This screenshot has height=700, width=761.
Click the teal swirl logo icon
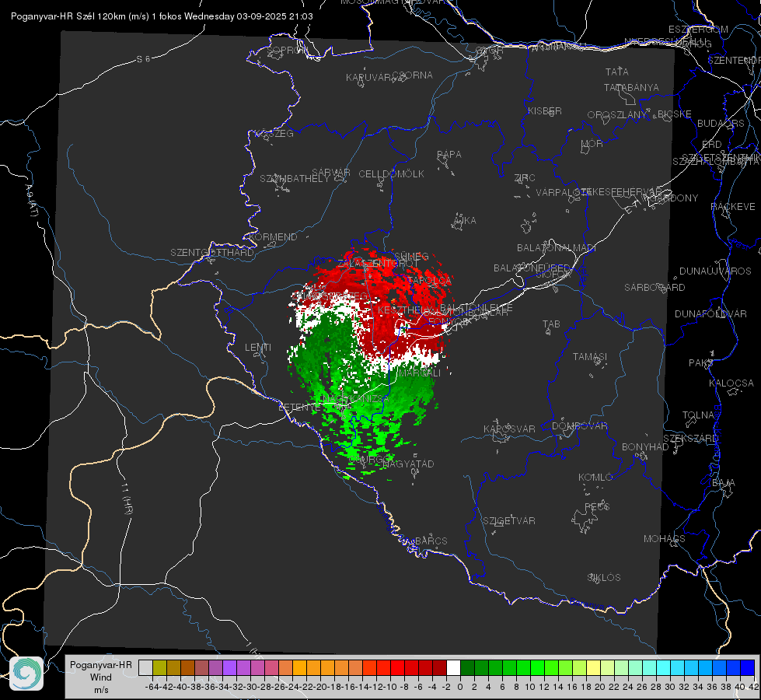pos(26,674)
